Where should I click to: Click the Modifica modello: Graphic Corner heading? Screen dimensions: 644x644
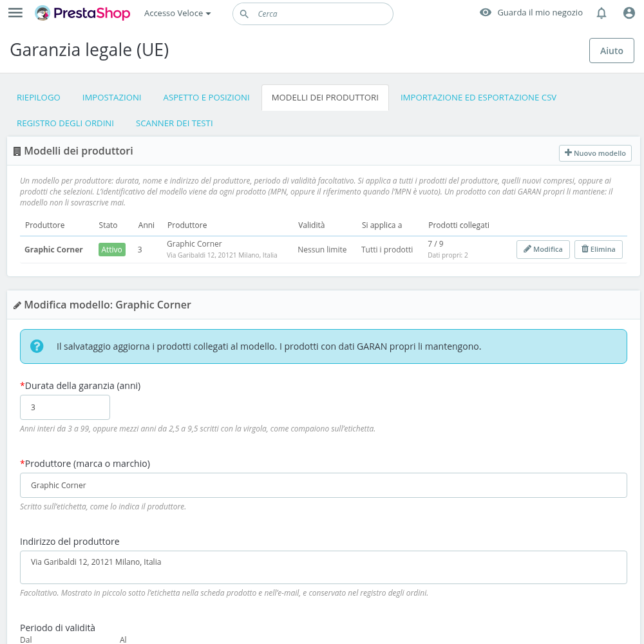pyautogui.click(x=108, y=305)
